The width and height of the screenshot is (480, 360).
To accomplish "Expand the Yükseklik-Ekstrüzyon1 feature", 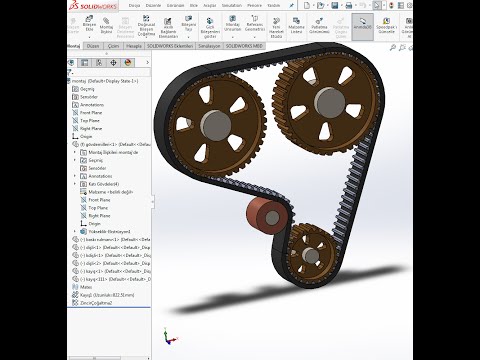I will point(75,231).
